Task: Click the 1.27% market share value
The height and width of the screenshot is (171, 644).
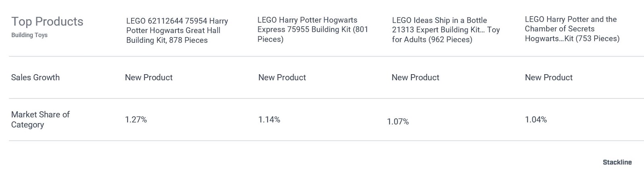Action: (x=136, y=120)
